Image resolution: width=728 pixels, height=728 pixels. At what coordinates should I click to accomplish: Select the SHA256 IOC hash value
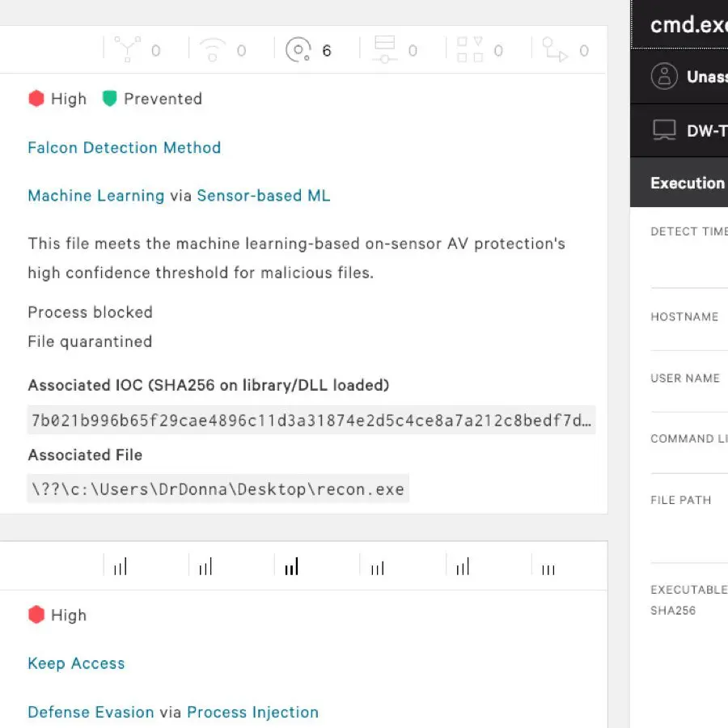(x=310, y=420)
